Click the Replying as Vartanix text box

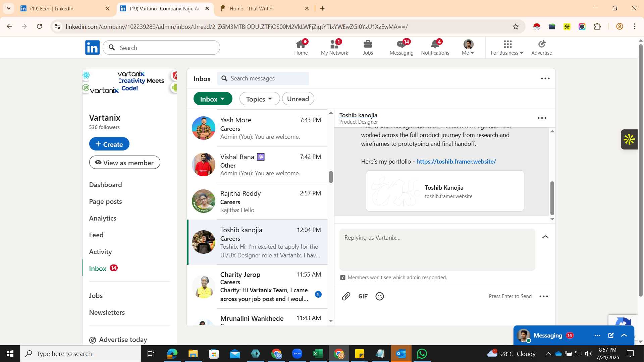click(437, 250)
